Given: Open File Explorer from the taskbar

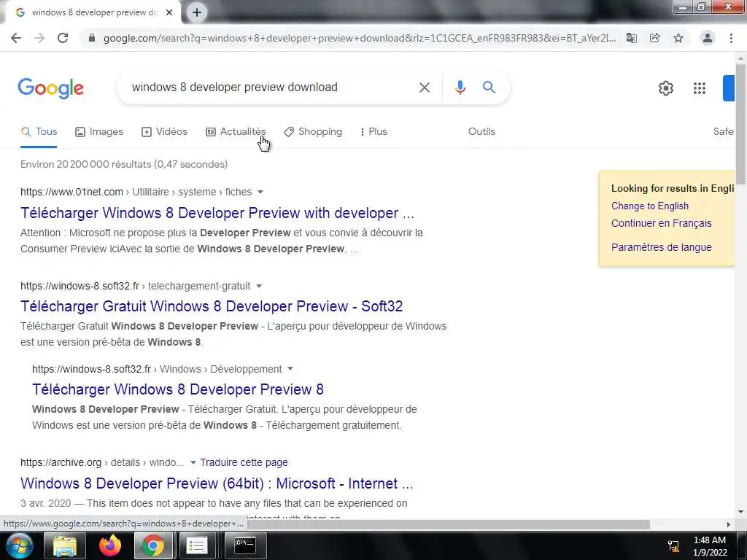Looking at the screenshot, I should pyautogui.click(x=65, y=545).
